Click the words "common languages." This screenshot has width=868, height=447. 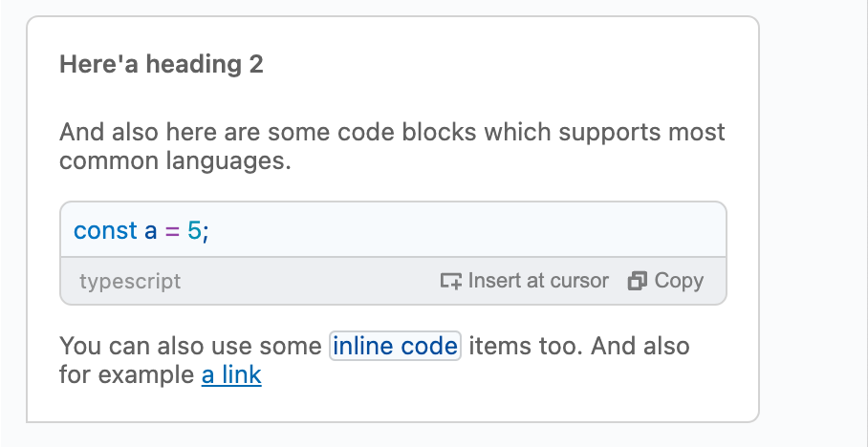tap(175, 161)
